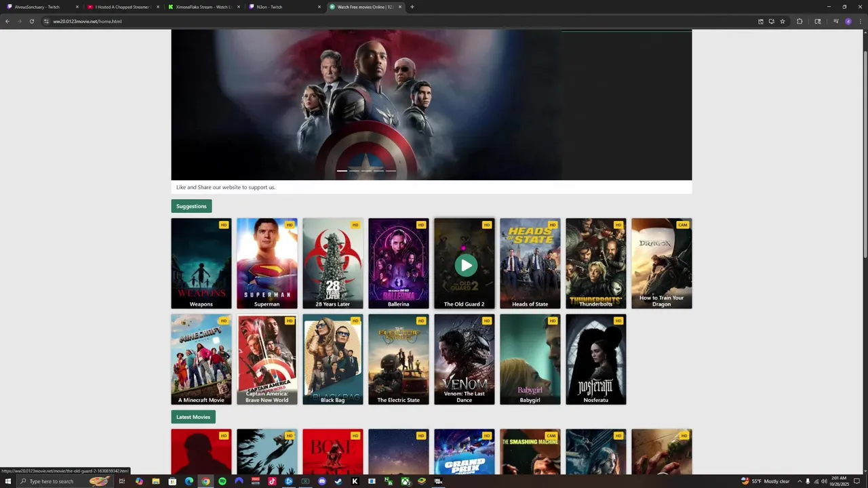
Task: Open the Black Bag movie poster
Action: [333, 359]
